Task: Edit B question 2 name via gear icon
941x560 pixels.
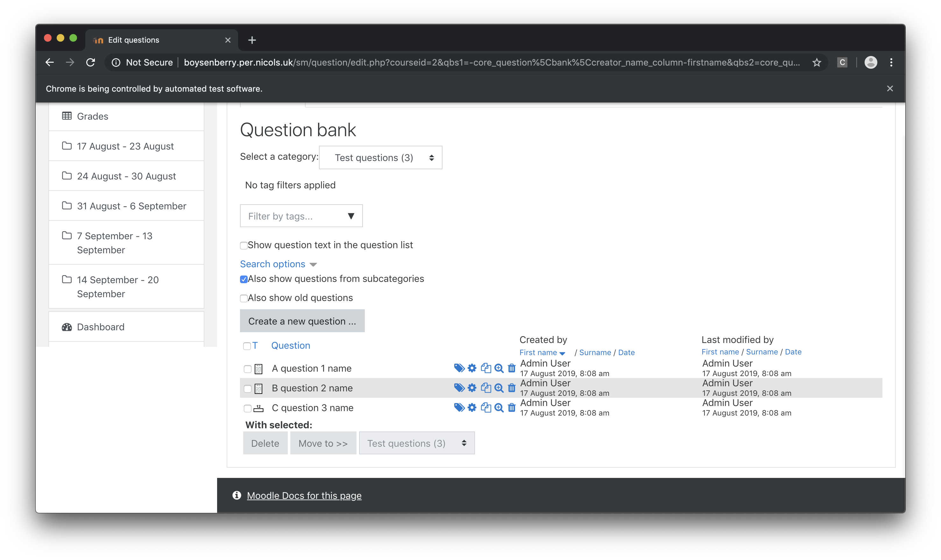Action: pyautogui.click(x=472, y=388)
